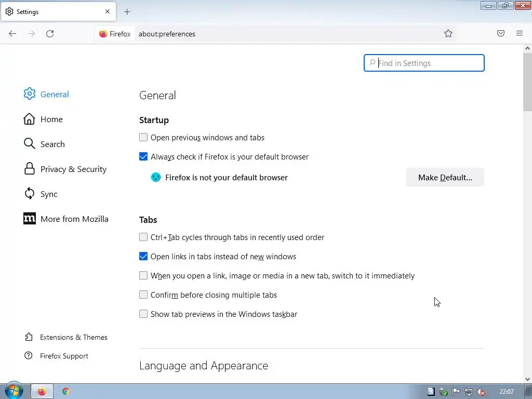Click the Privacy & Security lock icon
Image resolution: width=532 pixels, height=399 pixels.
[30, 169]
